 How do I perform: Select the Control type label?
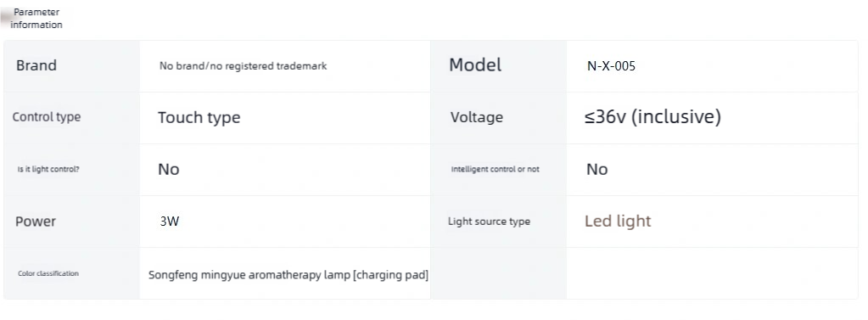coord(47,117)
